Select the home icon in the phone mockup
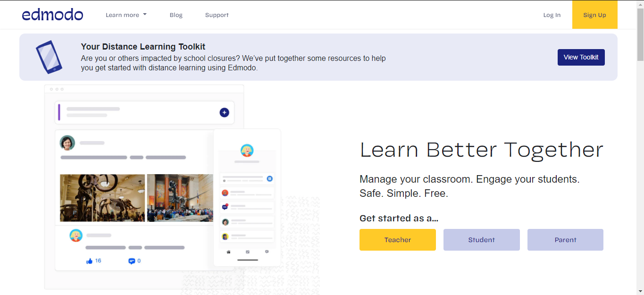 point(228,252)
